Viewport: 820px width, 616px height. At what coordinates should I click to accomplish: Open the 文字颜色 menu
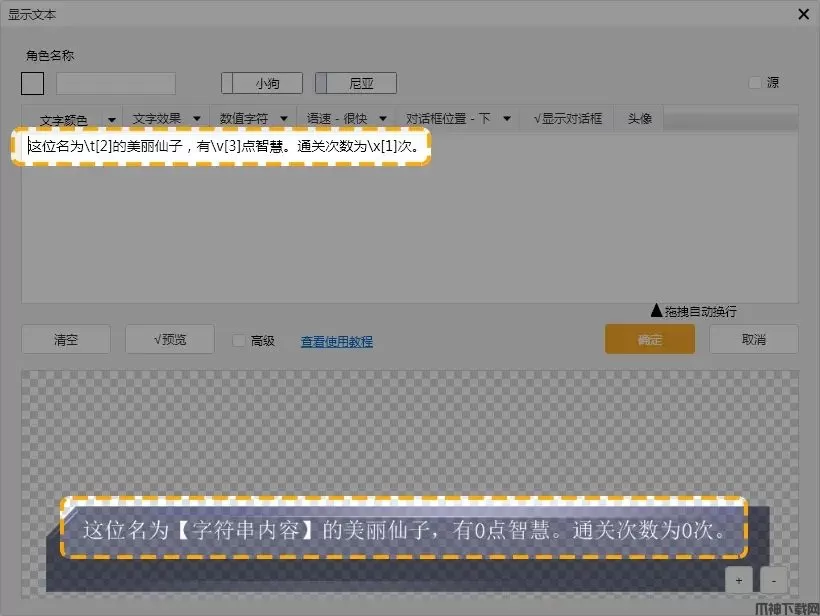click(x=64, y=120)
